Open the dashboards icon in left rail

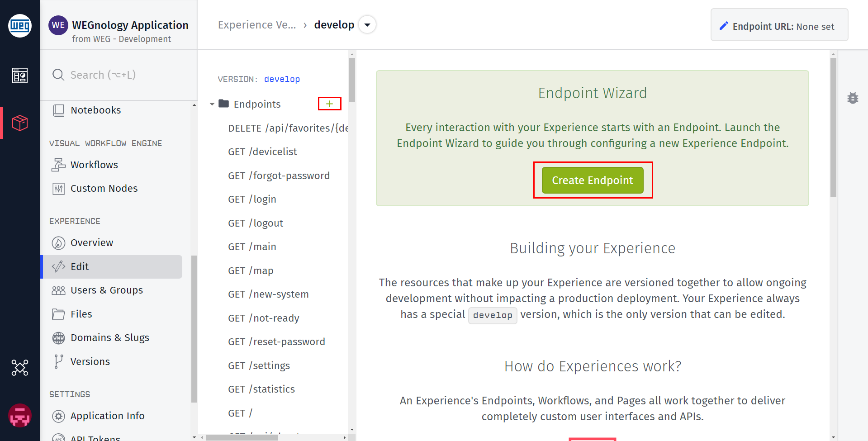[20, 76]
